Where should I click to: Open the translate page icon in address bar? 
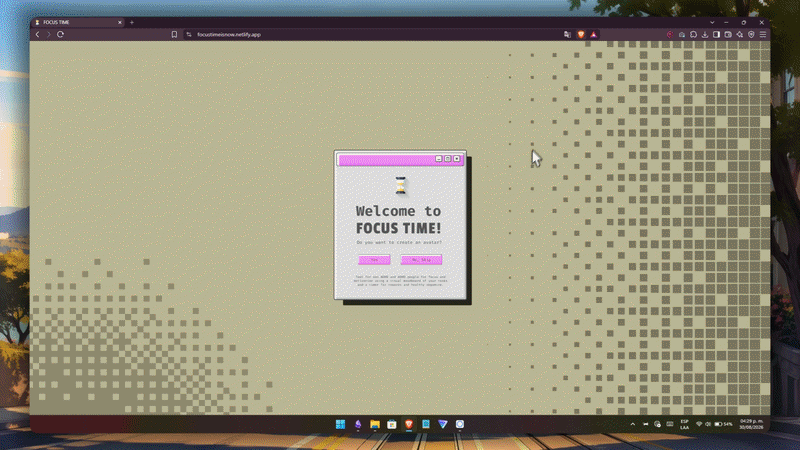coord(567,34)
